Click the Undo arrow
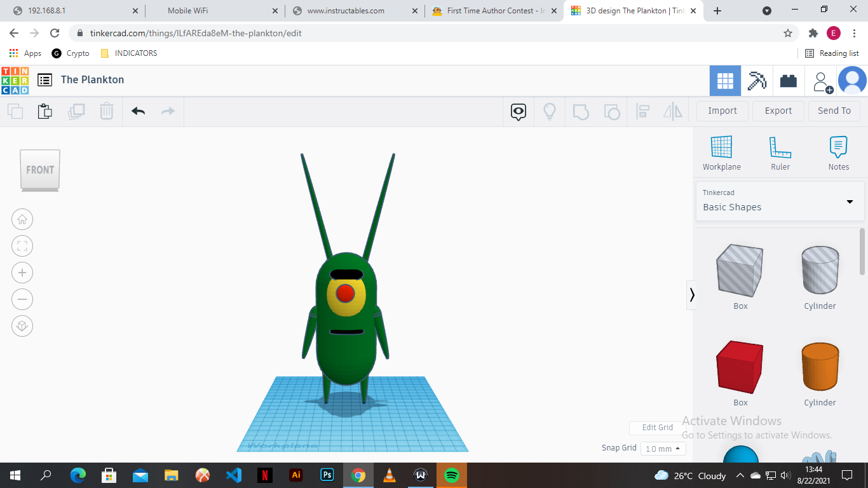Image resolution: width=868 pixels, height=488 pixels. (138, 111)
